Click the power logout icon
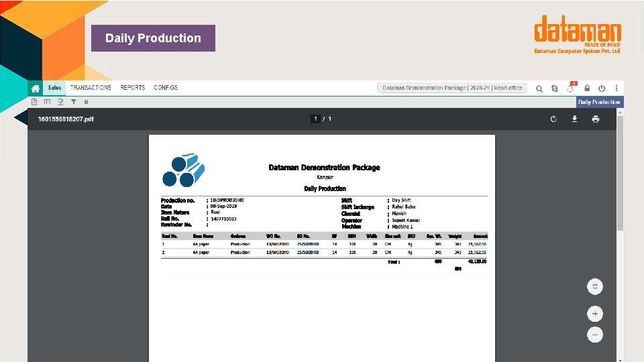This screenshot has height=362, width=644. pos(602,88)
